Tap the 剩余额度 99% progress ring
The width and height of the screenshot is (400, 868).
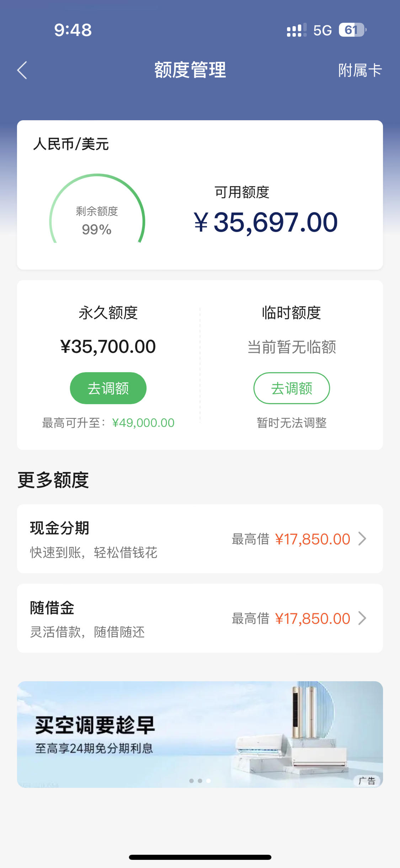[x=97, y=210]
